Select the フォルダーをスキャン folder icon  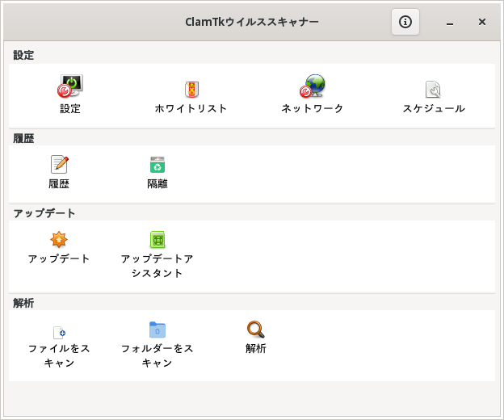coord(157,330)
